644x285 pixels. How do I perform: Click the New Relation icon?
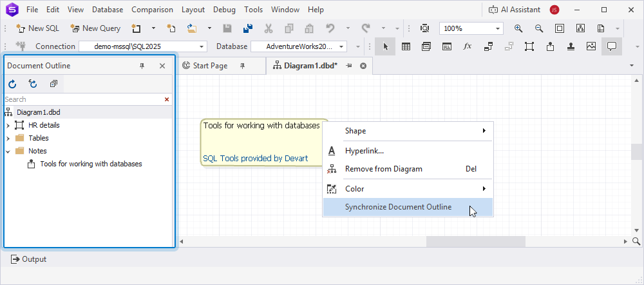click(488, 46)
